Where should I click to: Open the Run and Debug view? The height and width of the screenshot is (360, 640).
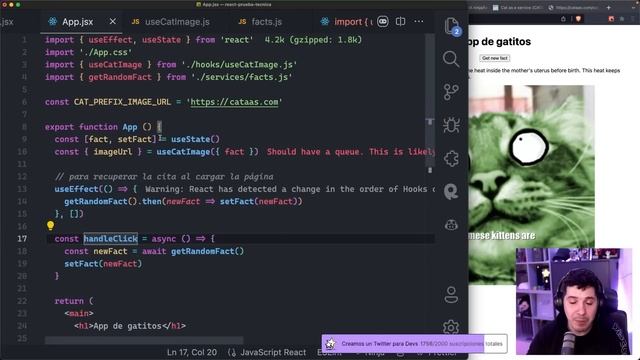(451, 125)
